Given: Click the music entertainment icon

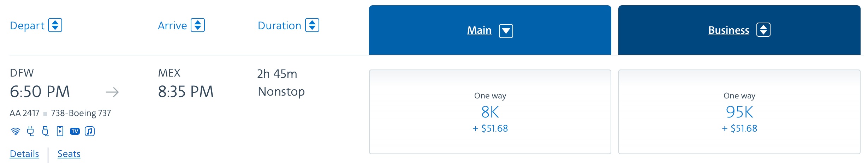Looking at the screenshot, I should tap(90, 131).
